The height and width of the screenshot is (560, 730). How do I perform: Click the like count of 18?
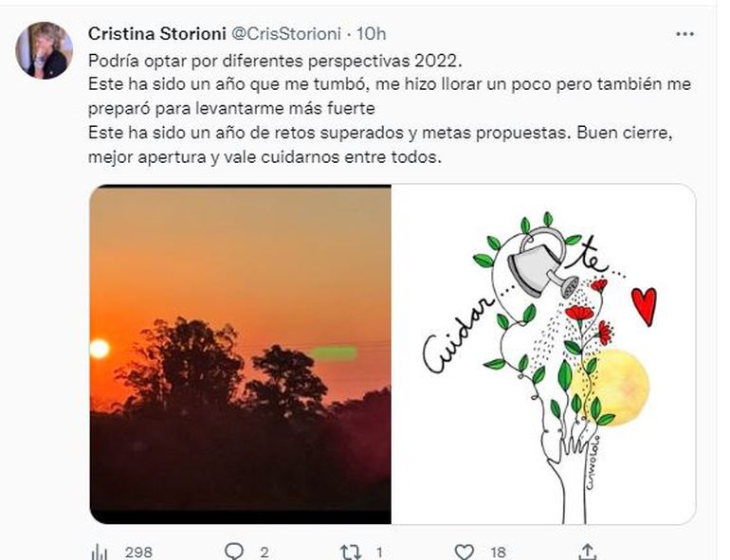[499, 551]
